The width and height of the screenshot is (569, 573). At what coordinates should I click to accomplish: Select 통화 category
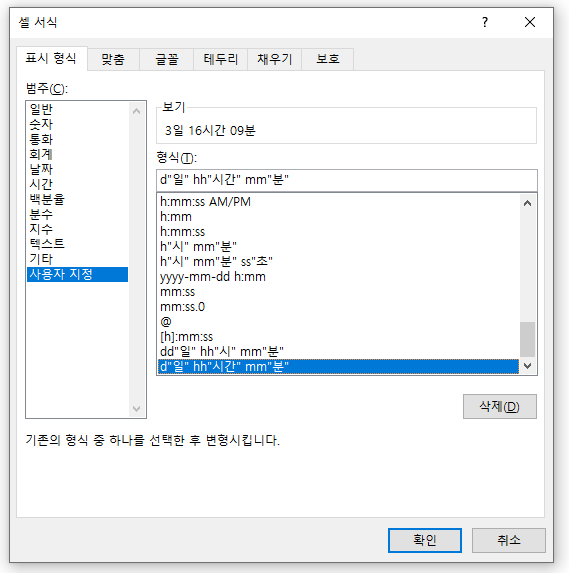[x=77, y=139]
